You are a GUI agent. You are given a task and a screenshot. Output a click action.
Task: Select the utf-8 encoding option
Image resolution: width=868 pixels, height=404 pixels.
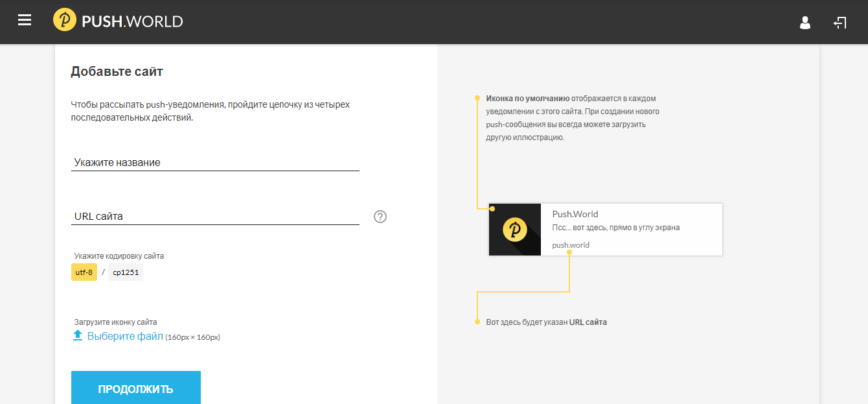84,272
